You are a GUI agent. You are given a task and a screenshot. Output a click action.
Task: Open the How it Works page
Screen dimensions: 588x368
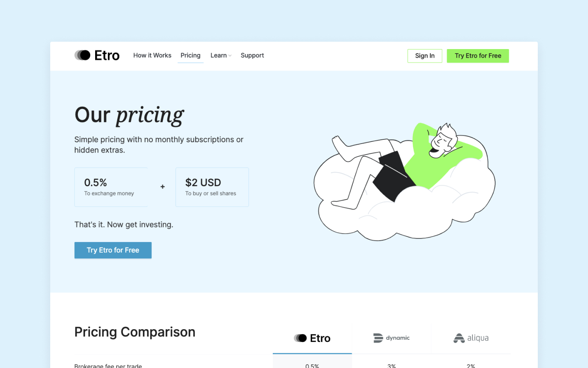[x=152, y=56]
